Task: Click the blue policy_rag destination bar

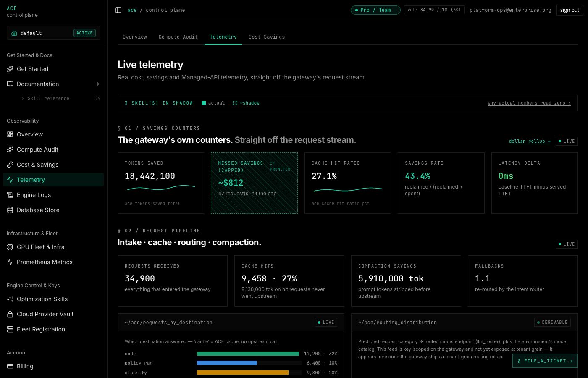Action: pyautogui.click(x=227, y=363)
